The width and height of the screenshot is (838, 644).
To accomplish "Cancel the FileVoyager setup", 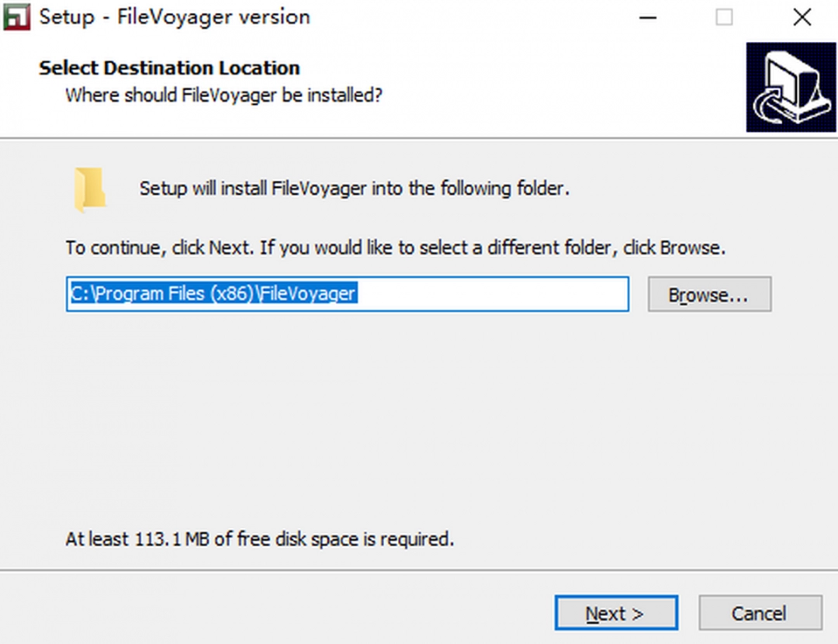I will tap(760, 612).
